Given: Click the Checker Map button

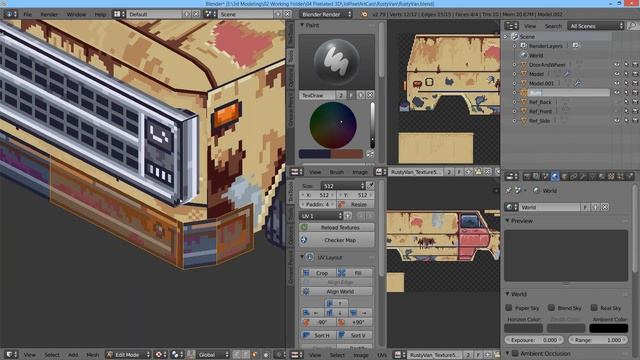Looking at the screenshot, I should (x=337, y=240).
